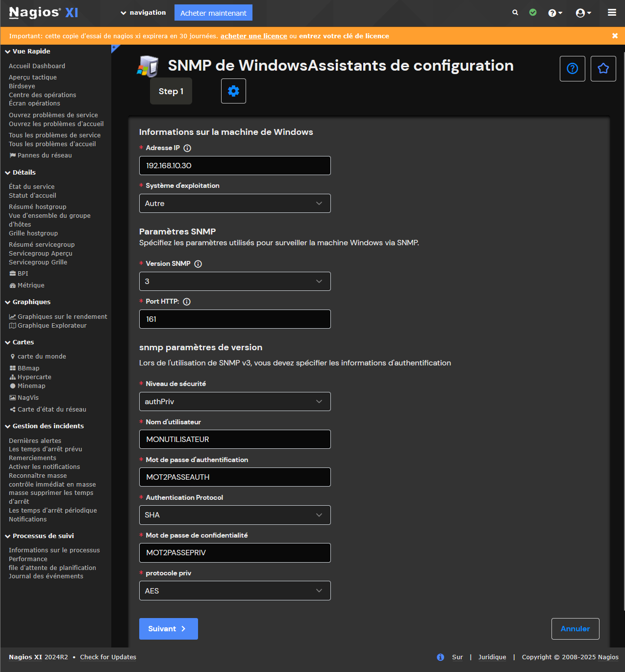Open the Niveau de sécurité dropdown

click(x=235, y=402)
